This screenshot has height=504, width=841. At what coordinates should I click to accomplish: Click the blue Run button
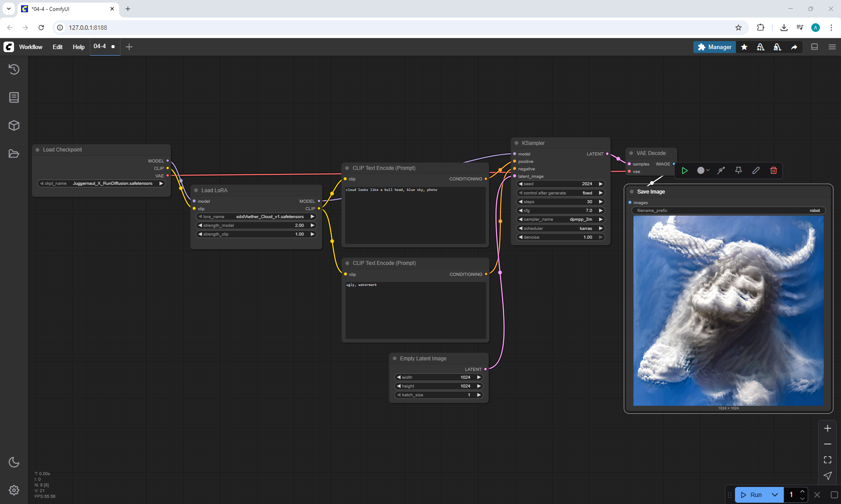pos(752,495)
